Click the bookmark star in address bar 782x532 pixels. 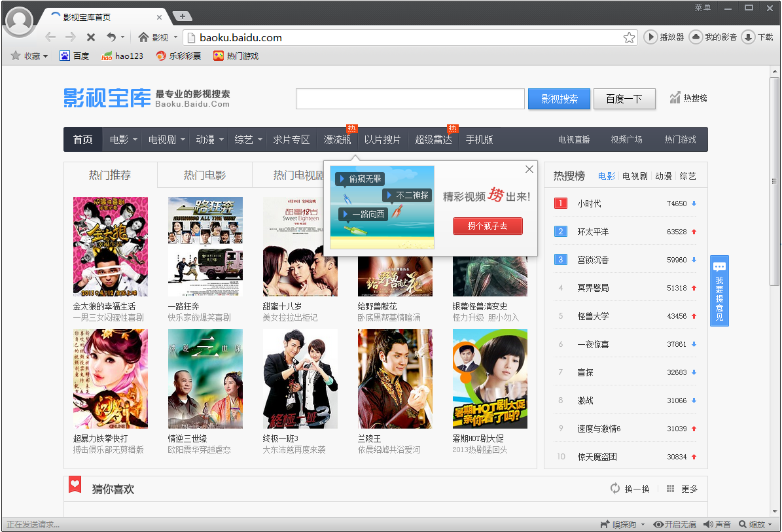(629, 37)
